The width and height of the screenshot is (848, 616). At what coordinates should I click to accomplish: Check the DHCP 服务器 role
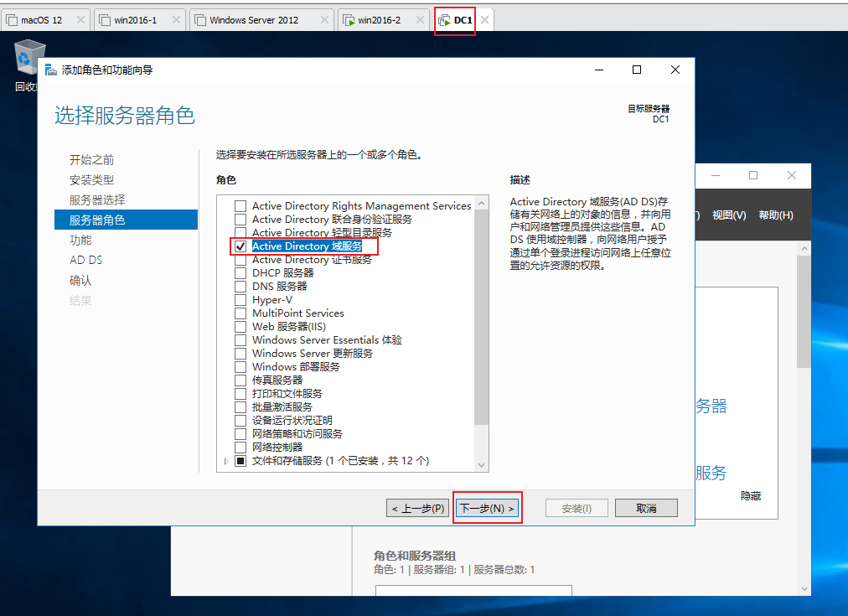click(x=240, y=273)
